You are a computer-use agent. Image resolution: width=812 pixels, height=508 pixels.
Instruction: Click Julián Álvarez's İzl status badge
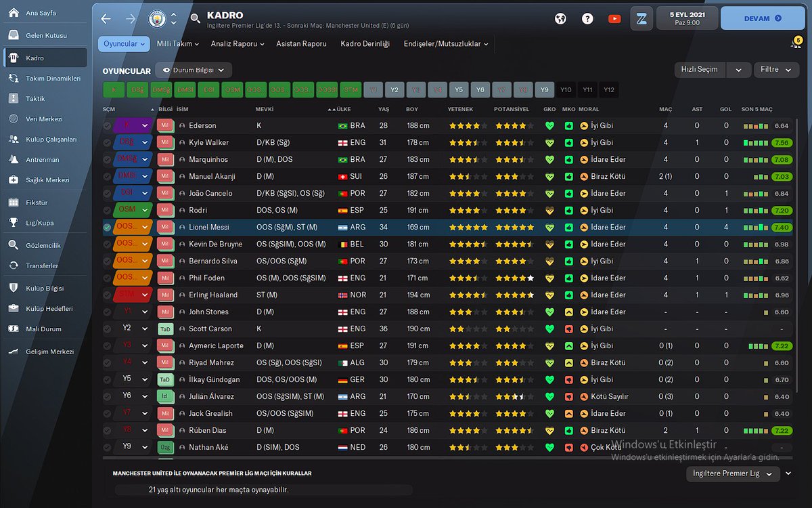pos(166,397)
